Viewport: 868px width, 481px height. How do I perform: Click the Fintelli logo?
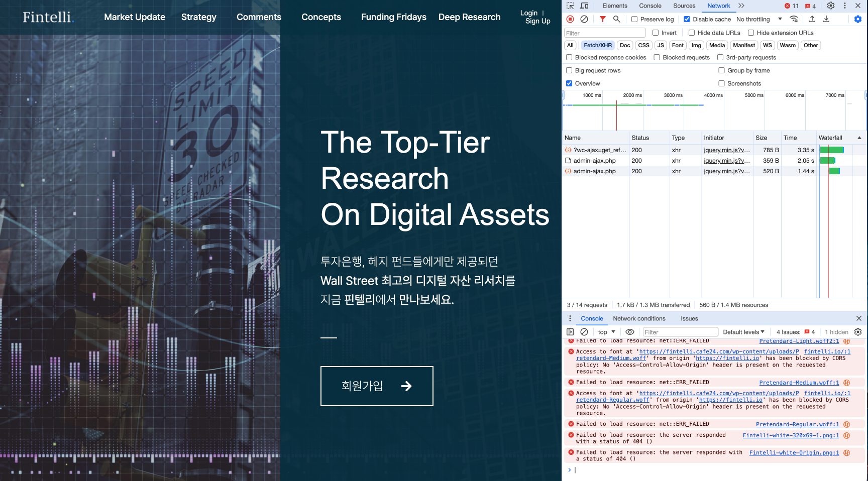point(48,17)
